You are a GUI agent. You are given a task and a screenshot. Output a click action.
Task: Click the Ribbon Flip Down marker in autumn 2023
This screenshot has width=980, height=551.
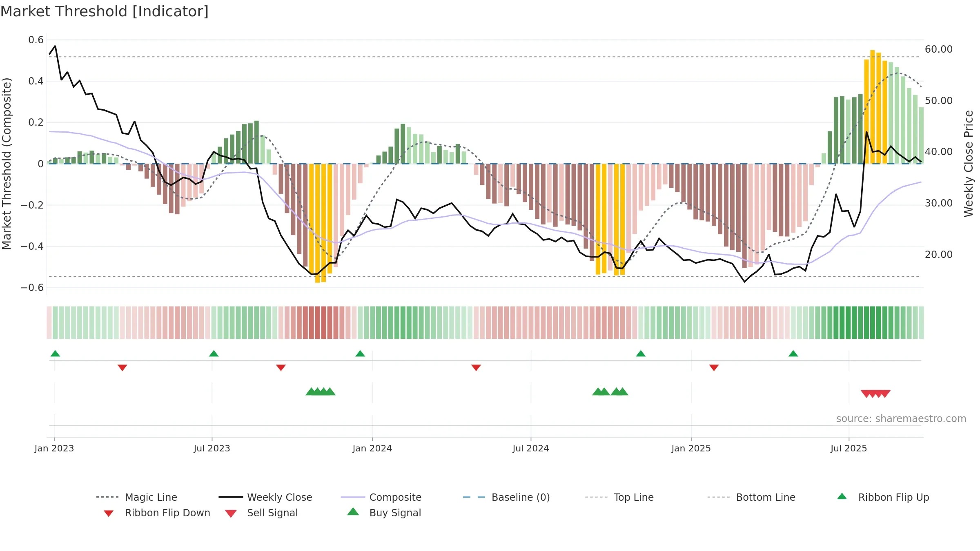[x=281, y=368]
